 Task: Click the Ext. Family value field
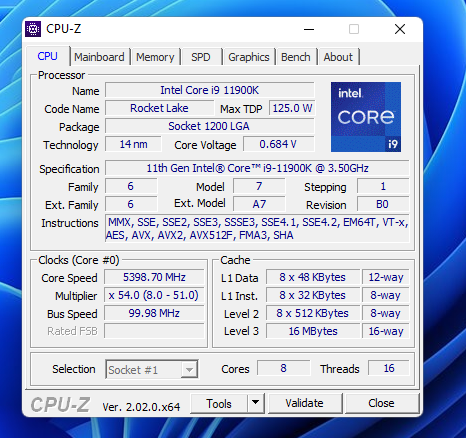[131, 204]
